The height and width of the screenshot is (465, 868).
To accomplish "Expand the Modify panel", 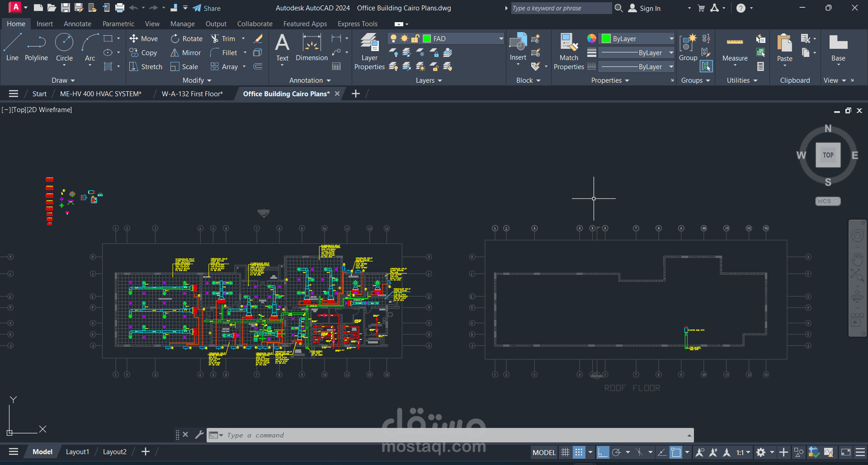I will click(x=197, y=80).
